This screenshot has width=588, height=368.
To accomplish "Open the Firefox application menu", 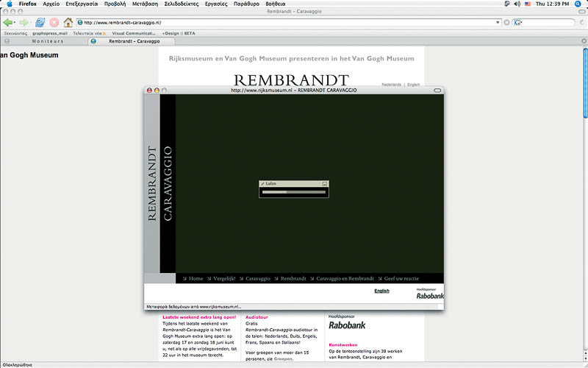I will tap(28, 4).
